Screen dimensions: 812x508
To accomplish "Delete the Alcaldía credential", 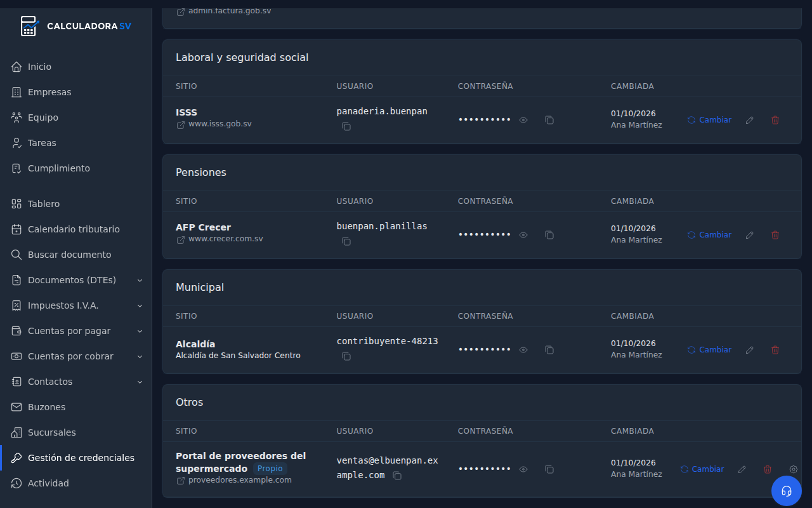I will tap(775, 350).
